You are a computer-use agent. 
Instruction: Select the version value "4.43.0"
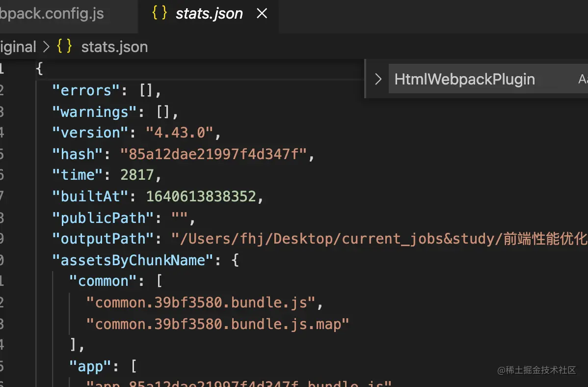coord(180,133)
